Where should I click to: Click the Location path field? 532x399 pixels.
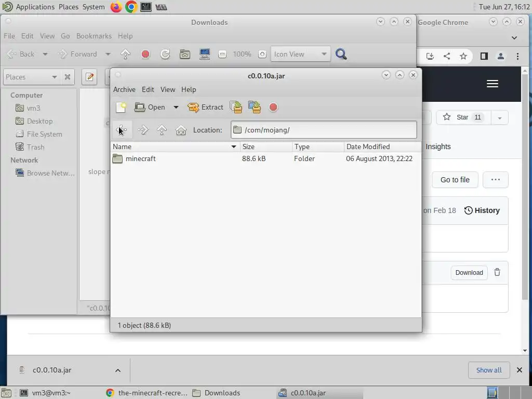click(x=324, y=130)
